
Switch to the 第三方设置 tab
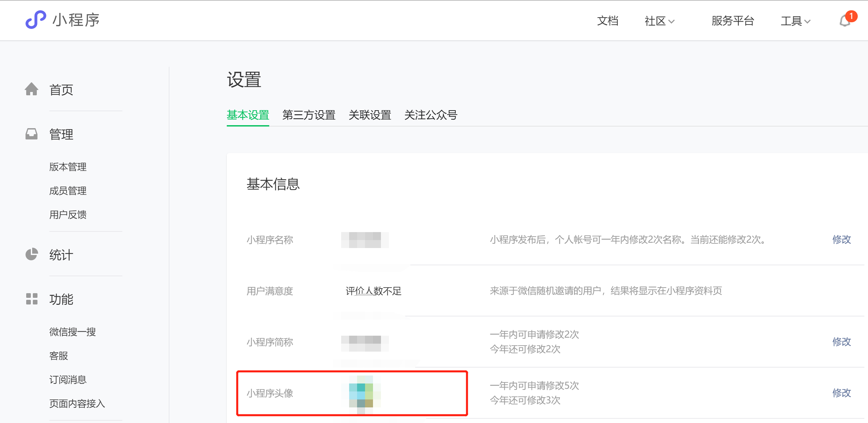309,115
